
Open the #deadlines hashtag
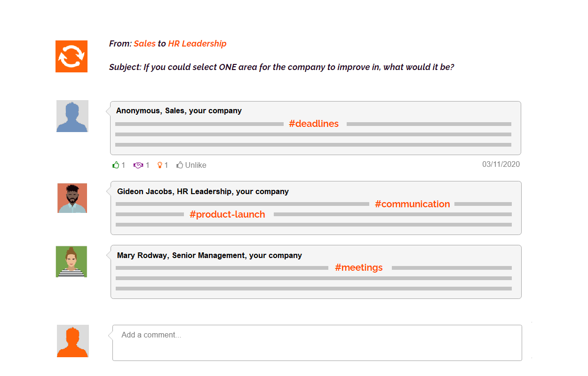(x=314, y=124)
